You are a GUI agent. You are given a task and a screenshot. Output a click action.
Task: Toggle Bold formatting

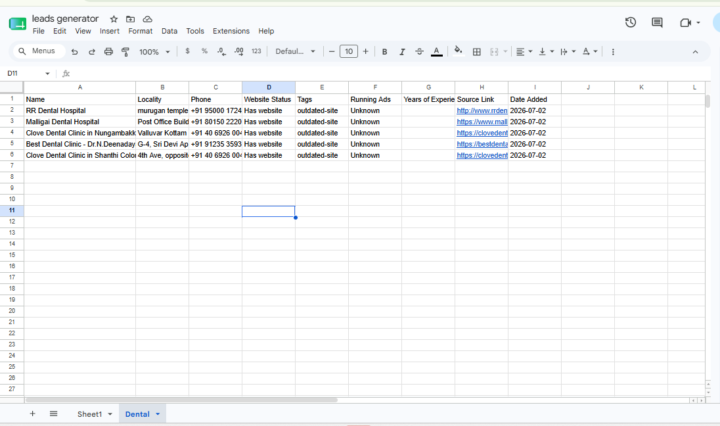[384, 52]
